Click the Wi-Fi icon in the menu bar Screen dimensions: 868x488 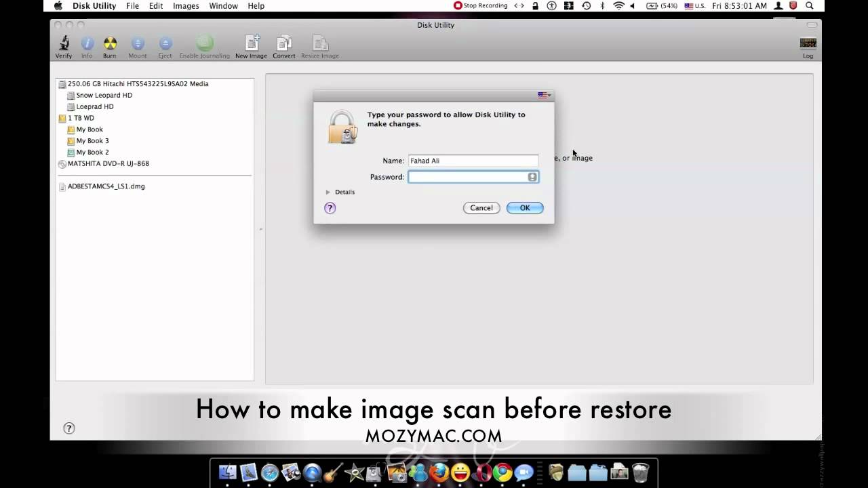[618, 5]
